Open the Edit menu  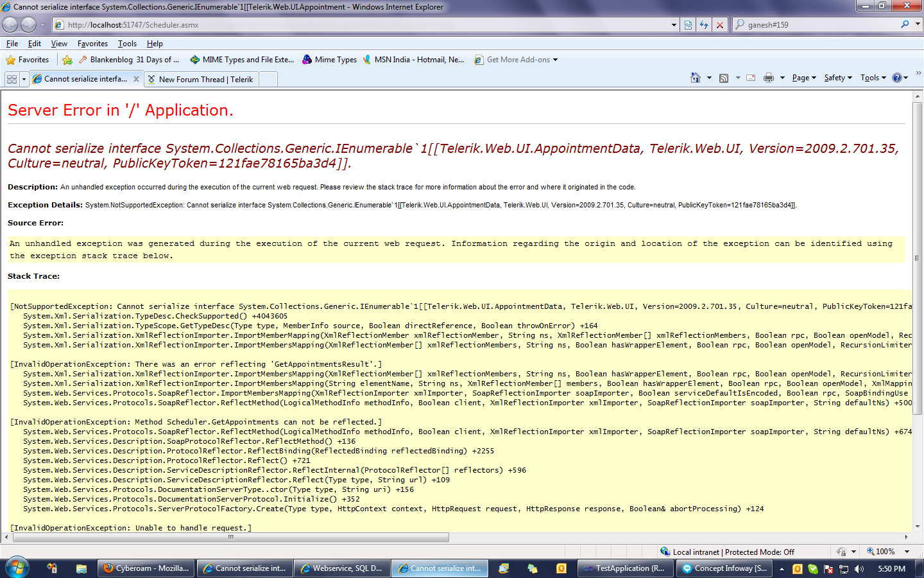pos(35,44)
